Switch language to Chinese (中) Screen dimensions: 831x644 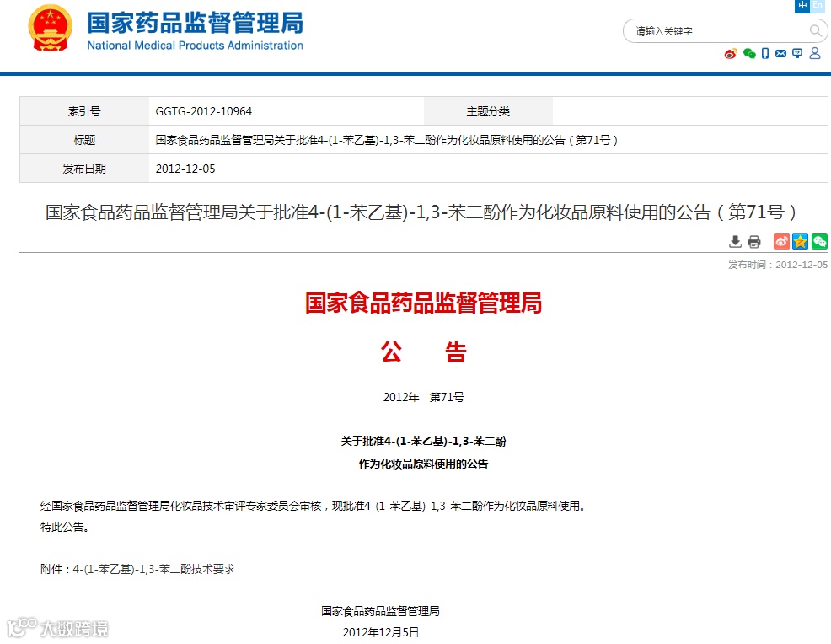tap(802, 5)
